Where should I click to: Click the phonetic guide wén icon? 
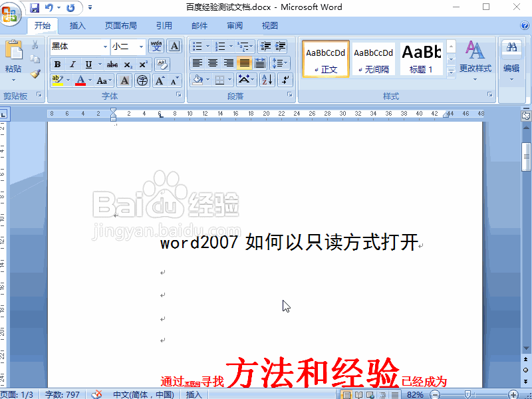pyautogui.click(x=156, y=46)
